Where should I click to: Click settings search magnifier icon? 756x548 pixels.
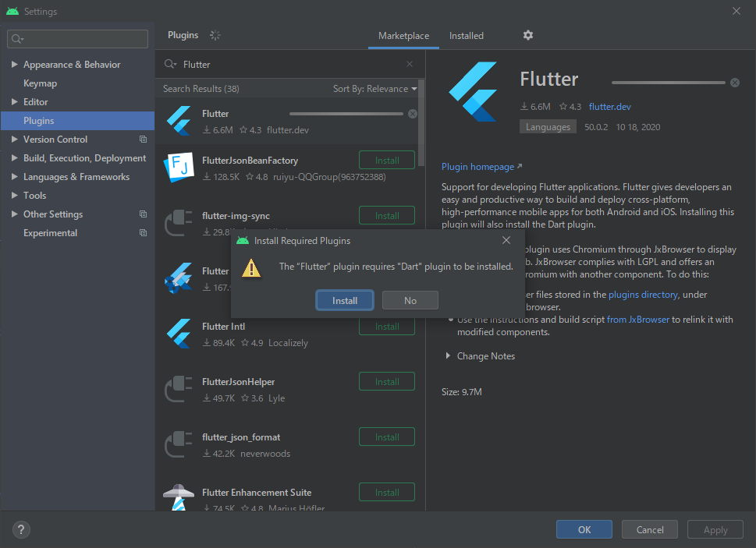point(17,39)
